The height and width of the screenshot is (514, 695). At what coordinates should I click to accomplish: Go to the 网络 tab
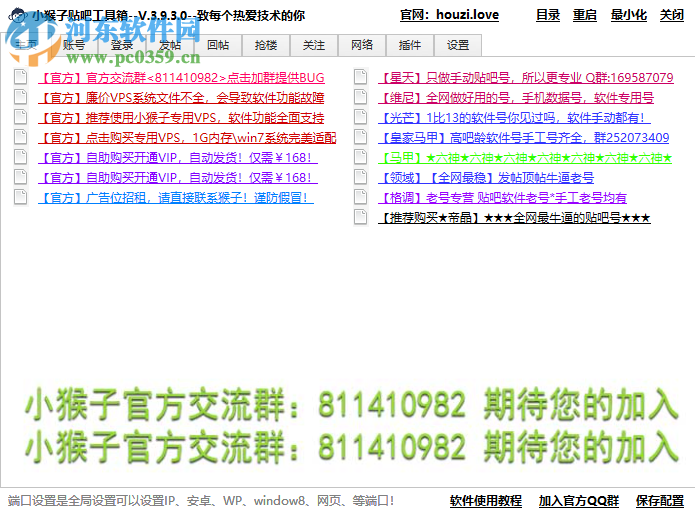[x=362, y=45]
